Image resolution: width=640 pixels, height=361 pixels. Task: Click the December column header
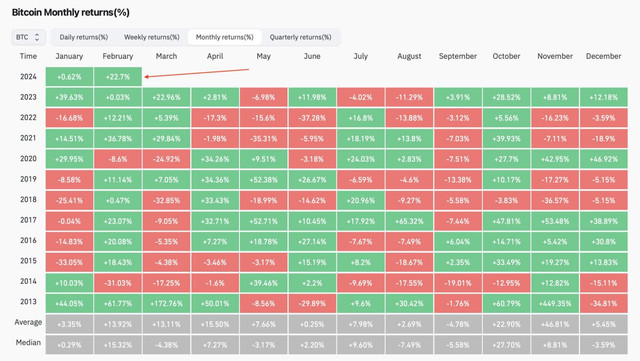(x=603, y=56)
